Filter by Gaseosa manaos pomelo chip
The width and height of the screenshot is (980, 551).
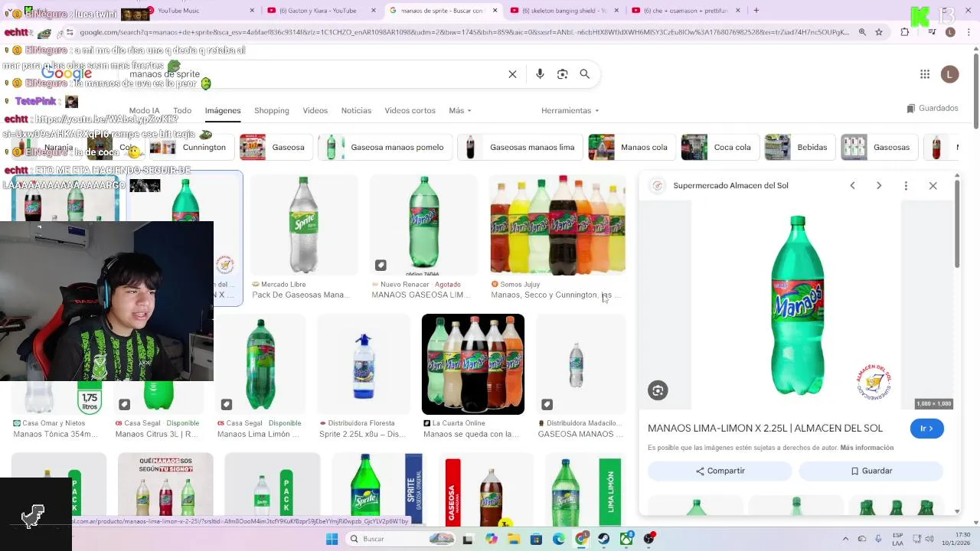tap(386, 147)
